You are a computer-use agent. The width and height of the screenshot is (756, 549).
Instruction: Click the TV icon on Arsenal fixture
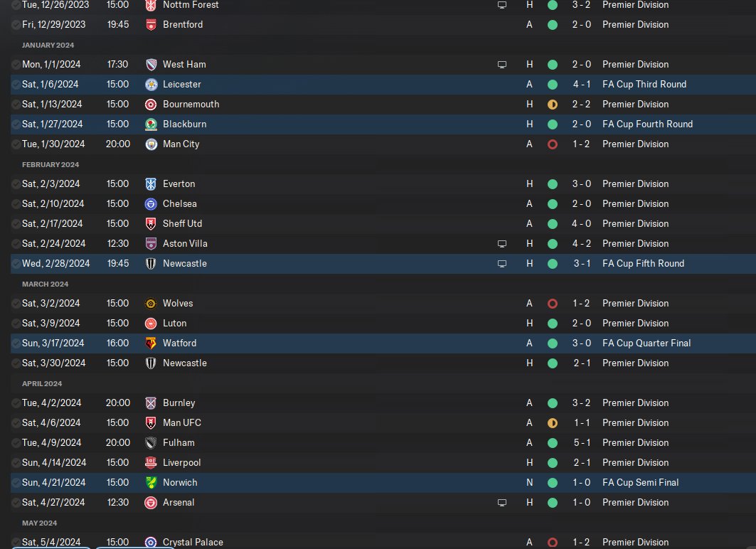502,503
